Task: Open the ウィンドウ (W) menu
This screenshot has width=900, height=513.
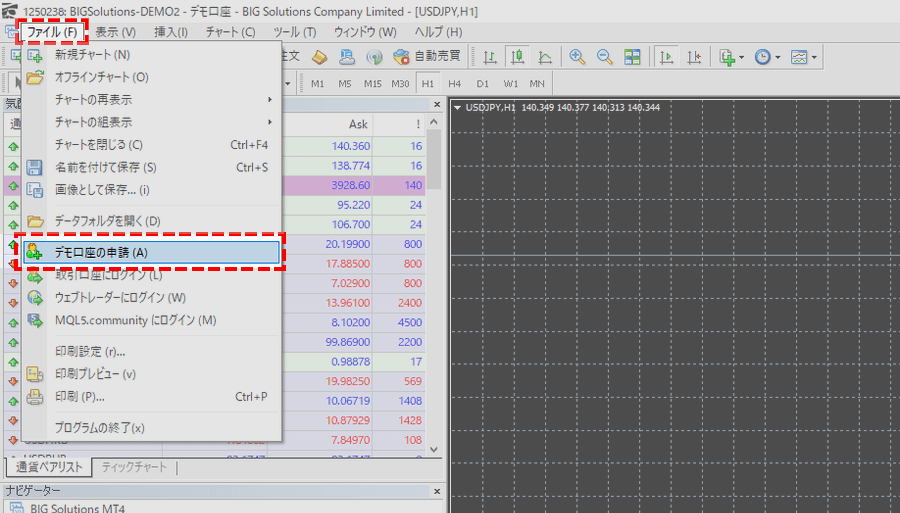Action: 365,32
